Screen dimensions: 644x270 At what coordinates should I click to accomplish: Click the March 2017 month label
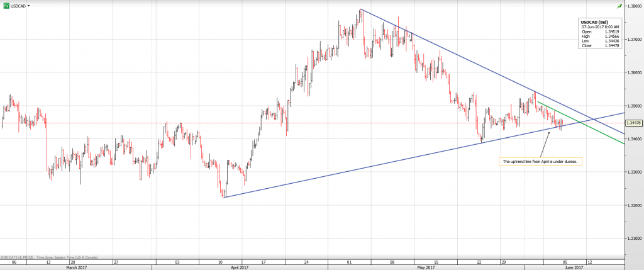point(76,267)
